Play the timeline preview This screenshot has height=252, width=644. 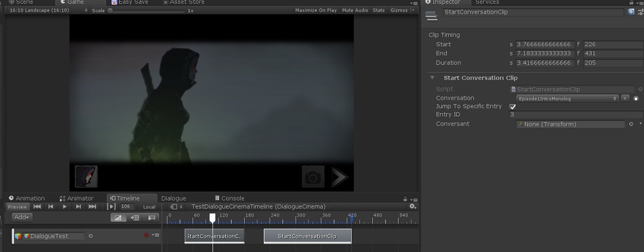click(64, 206)
